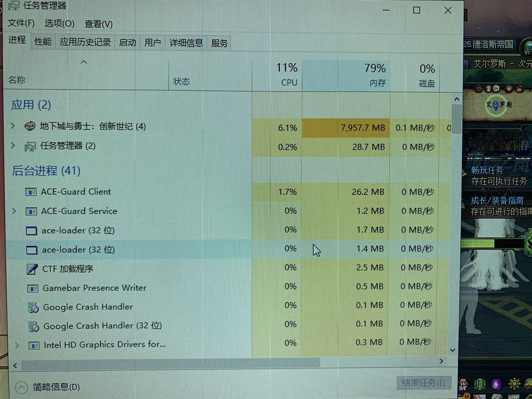Image resolution: width=532 pixels, height=399 pixels.
Task: Click 成长/装备指南 in the game window
Action: (497, 200)
